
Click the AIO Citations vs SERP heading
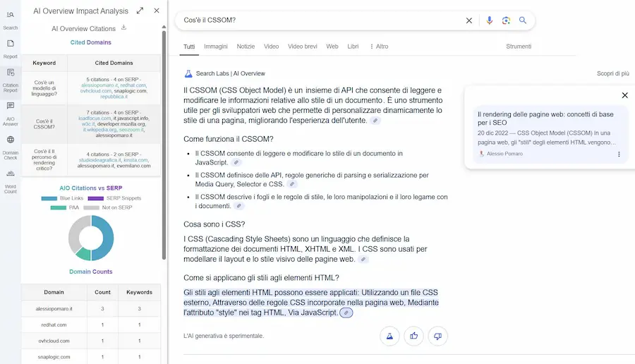coord(91,188)
